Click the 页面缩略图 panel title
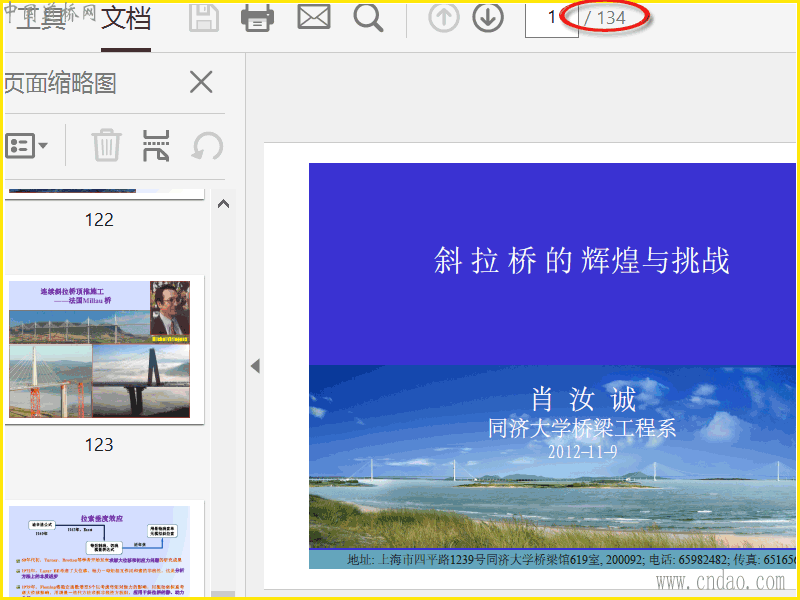The width and height of the screenshot is (800, 600). [60, 83]
